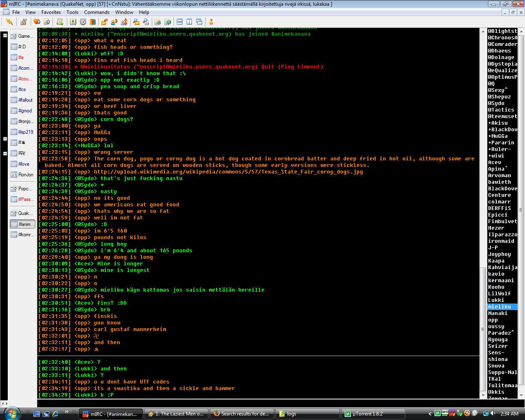Open the Commands menu
This screenshot has width=525, height=420.
click(x=96, y=12)
